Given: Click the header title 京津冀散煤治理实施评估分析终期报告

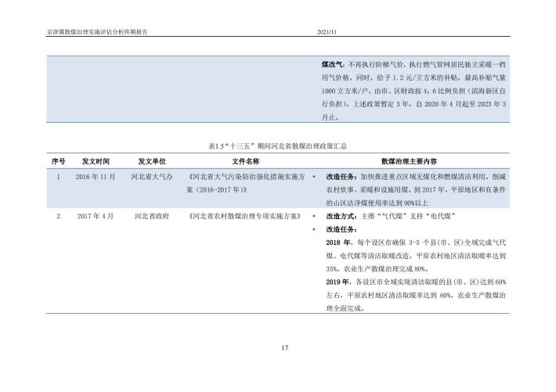Looking at the screenshot, I should pos(97,32).
